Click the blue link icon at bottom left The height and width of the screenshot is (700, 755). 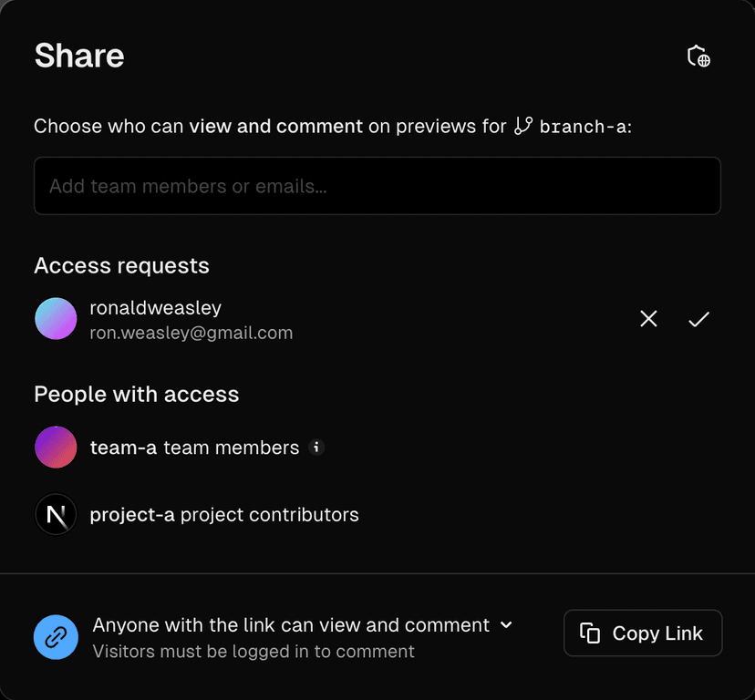pos(56,637)
